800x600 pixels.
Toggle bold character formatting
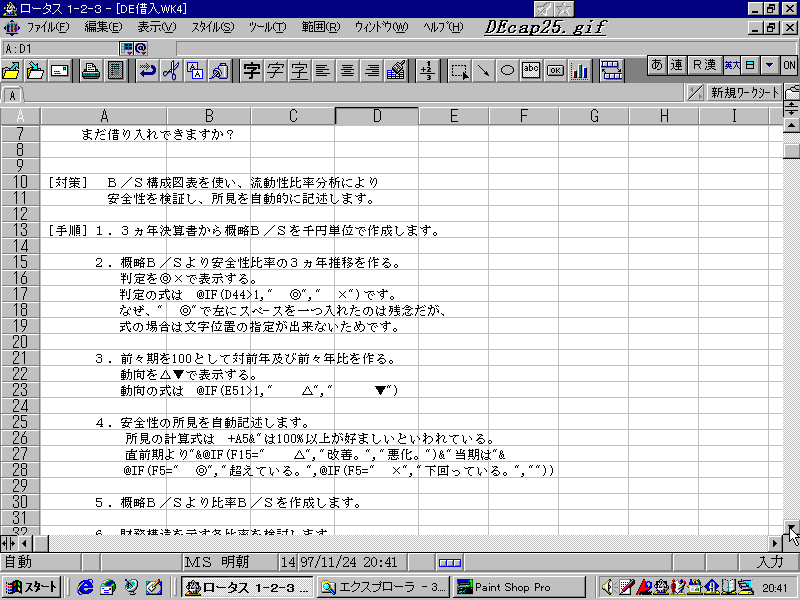point(252,70)
